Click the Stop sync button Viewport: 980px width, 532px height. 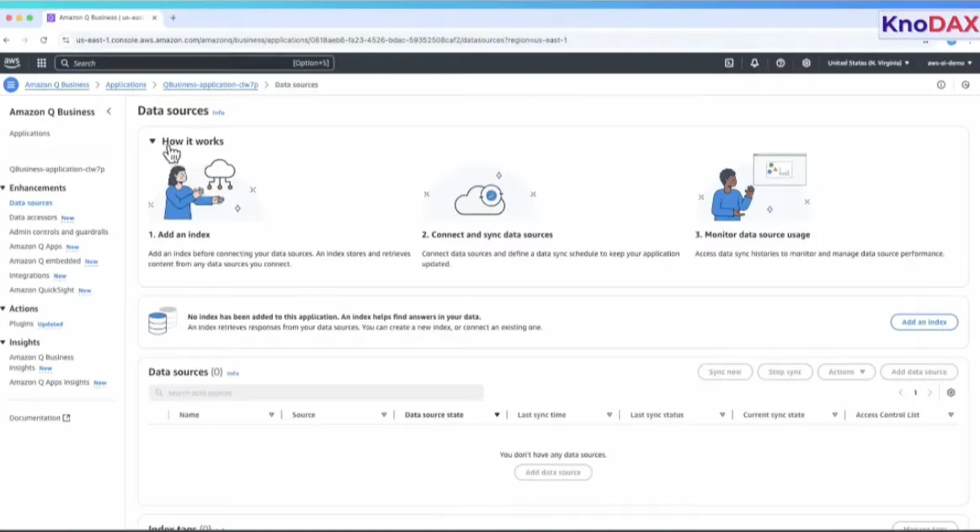click(x=785, y=372)
